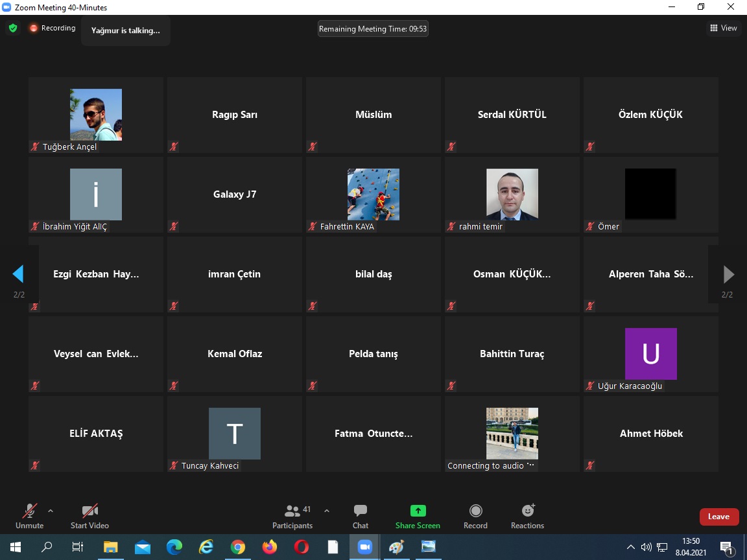Image resolution: width=747 pixels, height=560 pixels.
Task: Open the View layout menu
Action: point(724,29)
